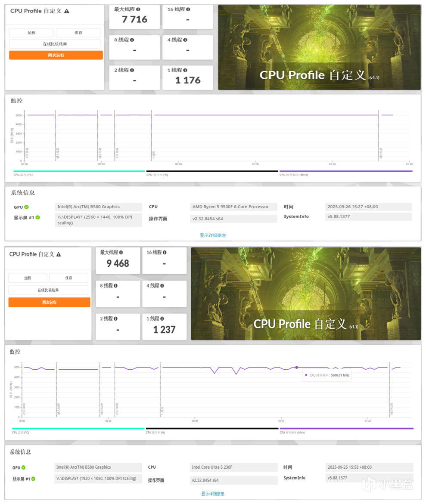This screenshot has height=504, width=426.
Task: Click the 1 237 single thread score
Action: (165, 330)
